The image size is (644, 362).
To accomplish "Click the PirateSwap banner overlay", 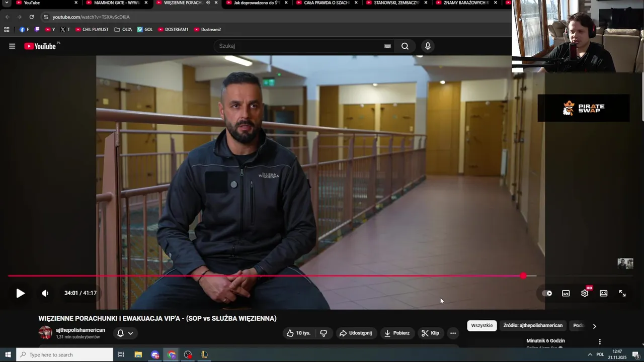I will [x=584, y=108].
